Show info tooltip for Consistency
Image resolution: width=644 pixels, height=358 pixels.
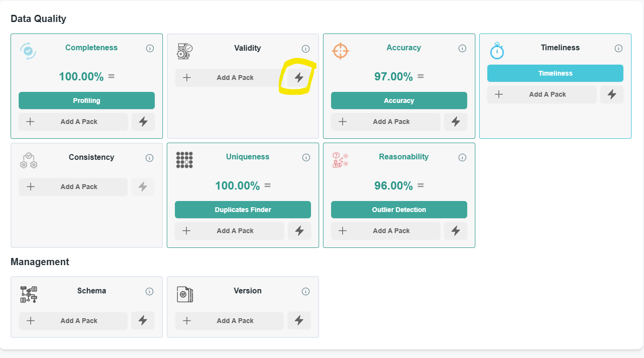(x=149, y=157)
